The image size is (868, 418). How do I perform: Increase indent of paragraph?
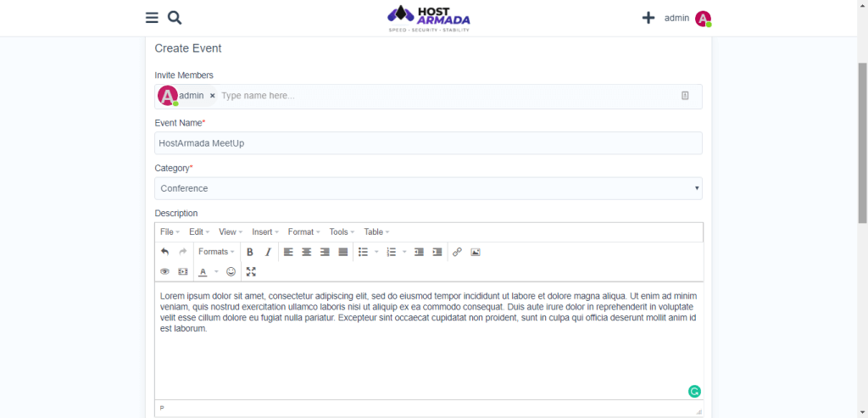pyautogui.click(x=437, y=252)
